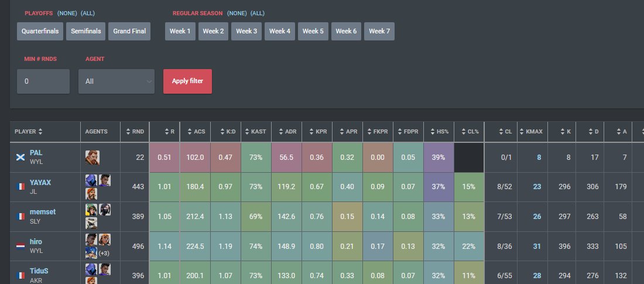Click PAL's KMAX value 8
Screen dimensions: 644x284
539,157
